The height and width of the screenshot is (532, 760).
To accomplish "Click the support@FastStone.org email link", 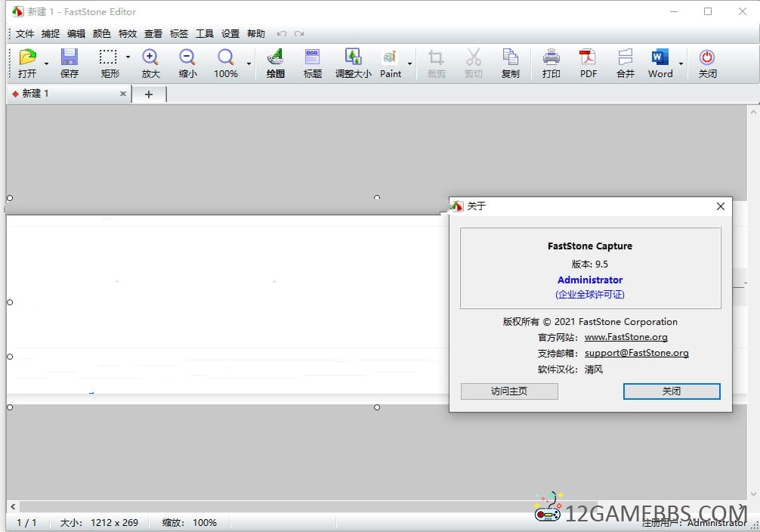I will [x=636, y=353].
